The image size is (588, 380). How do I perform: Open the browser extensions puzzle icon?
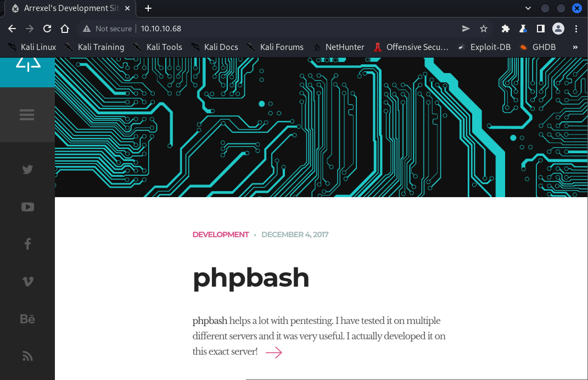point(506,29)
